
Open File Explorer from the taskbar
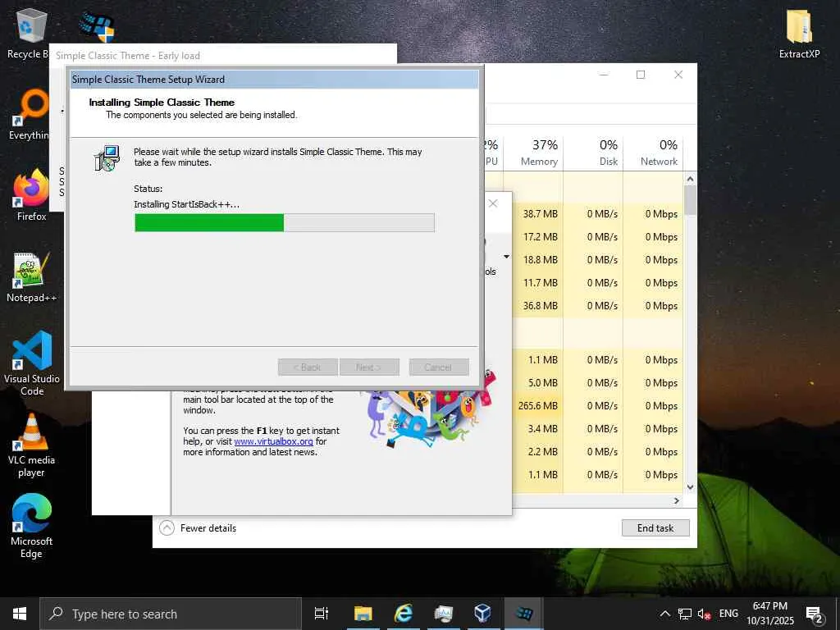pyautogui.click(x=363, y=614)
